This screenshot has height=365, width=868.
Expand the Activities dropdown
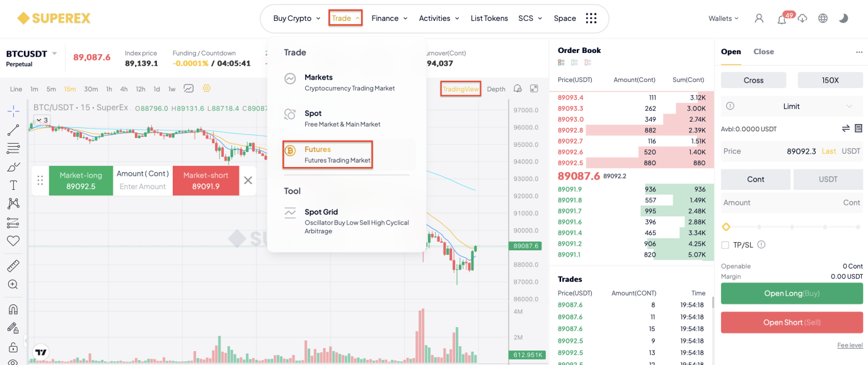(x=439, y=18)
